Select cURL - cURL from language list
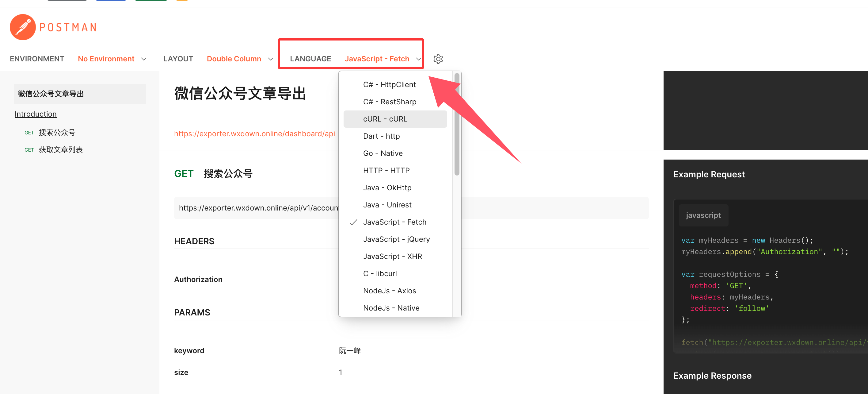Viewport: 868px width, 394px height. [385, 119]
